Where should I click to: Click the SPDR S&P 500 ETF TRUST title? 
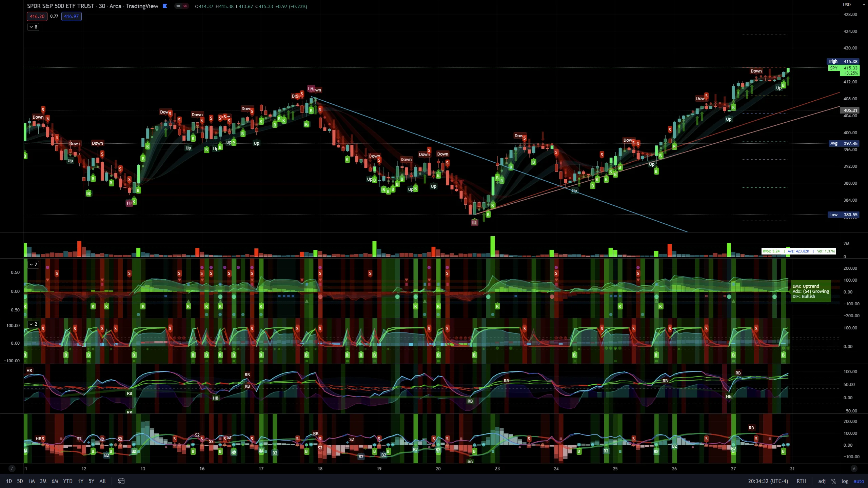pos(61,6)
